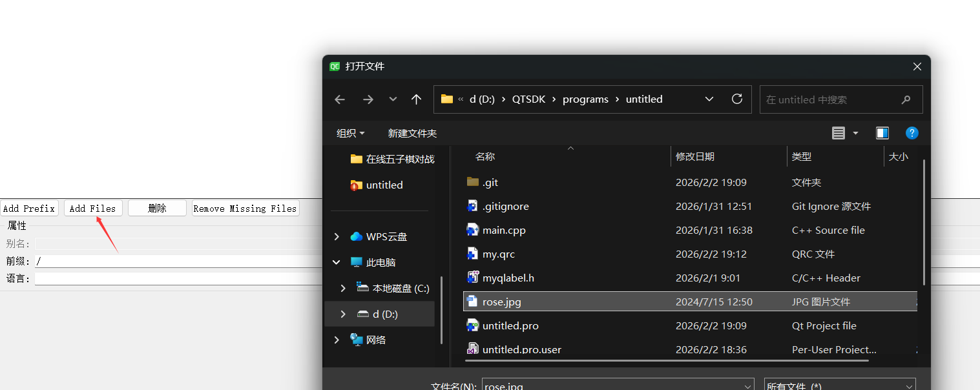
Task: Expand the 本地磁盘 (C:) tree node
Action: (343, 289)
